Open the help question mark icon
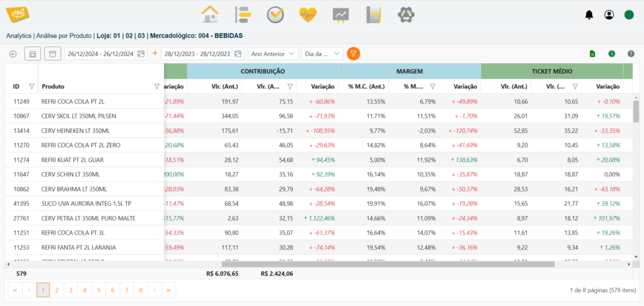The image size is (644, 306). 631,54
